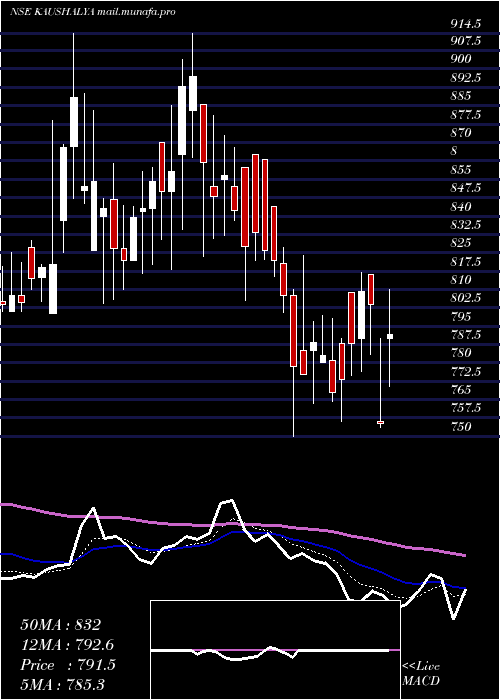The height and width of the screenshot is (700, 500).
Task: Click the 12MA : 792.6 indicator value
Action: tap(67, 645)
